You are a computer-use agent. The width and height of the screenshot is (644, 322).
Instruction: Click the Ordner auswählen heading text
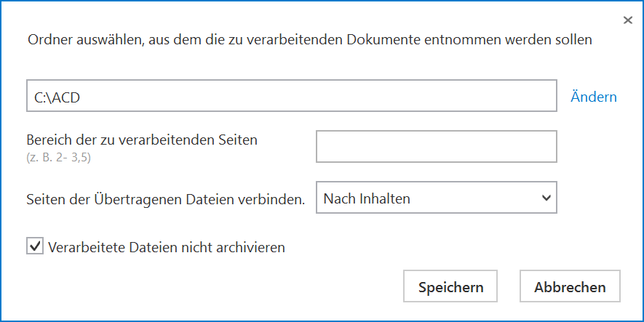tap(310, 40)
